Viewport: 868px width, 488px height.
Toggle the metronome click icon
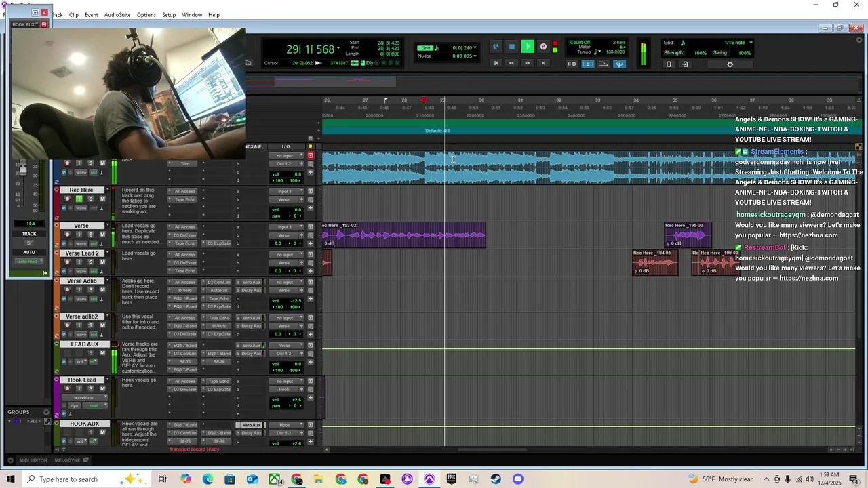tap(588, 64)
